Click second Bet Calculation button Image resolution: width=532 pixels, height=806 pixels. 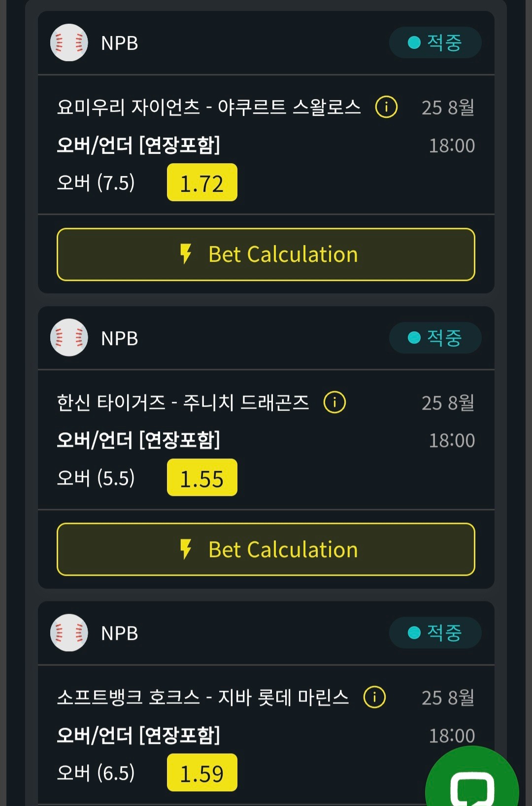click(x=266, y=549)
